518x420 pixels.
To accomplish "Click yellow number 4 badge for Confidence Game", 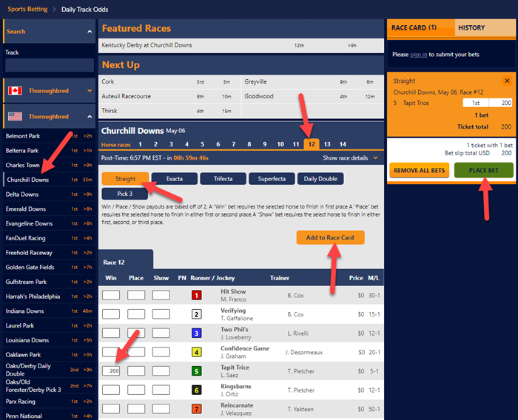I will point(197,352).
